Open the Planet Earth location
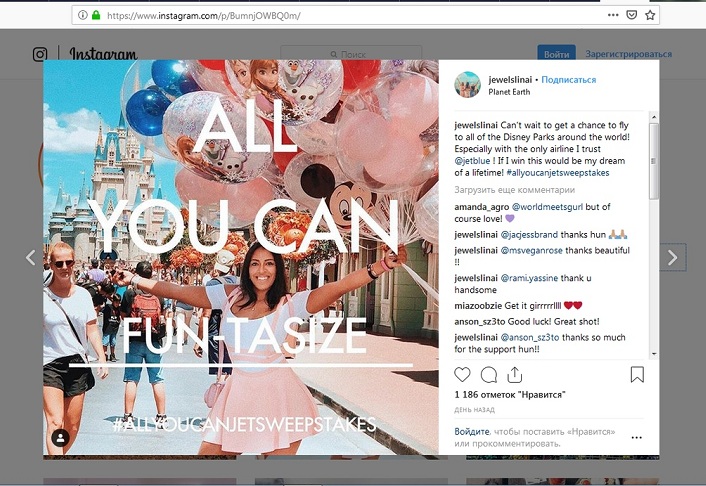This screenshot has width=706, height=486. 509,92
